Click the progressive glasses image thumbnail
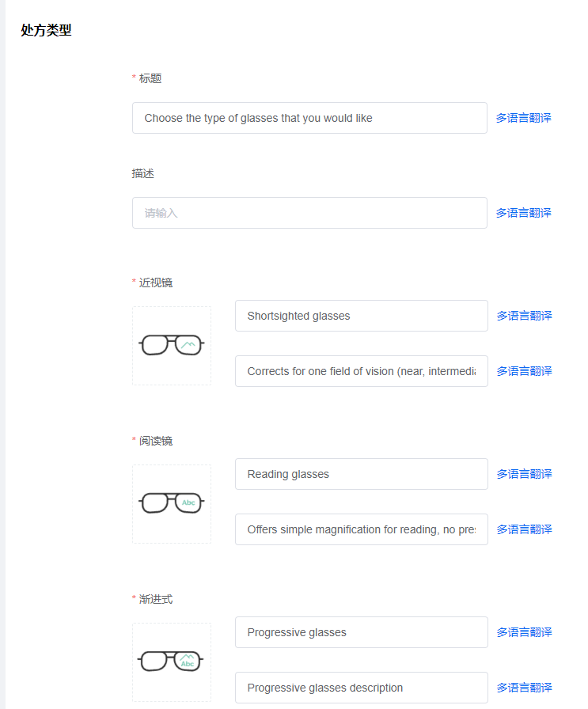 [172, 662]
